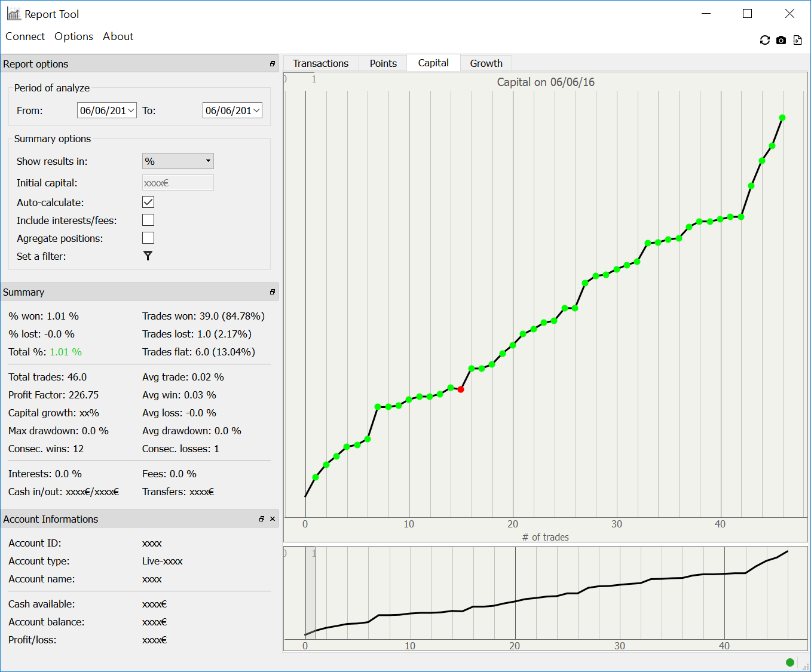Open the Options menu
This screenshot has width=811, height=672.
tap(74, 36)
